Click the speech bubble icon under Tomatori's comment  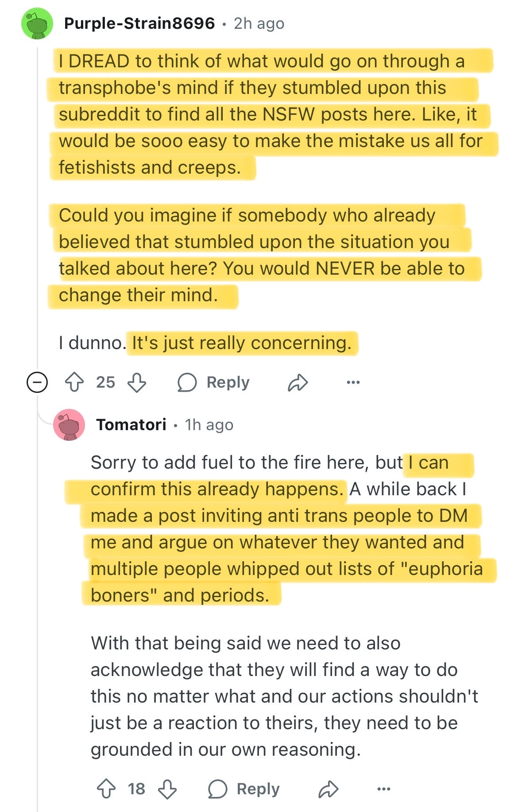pos(217,789)
